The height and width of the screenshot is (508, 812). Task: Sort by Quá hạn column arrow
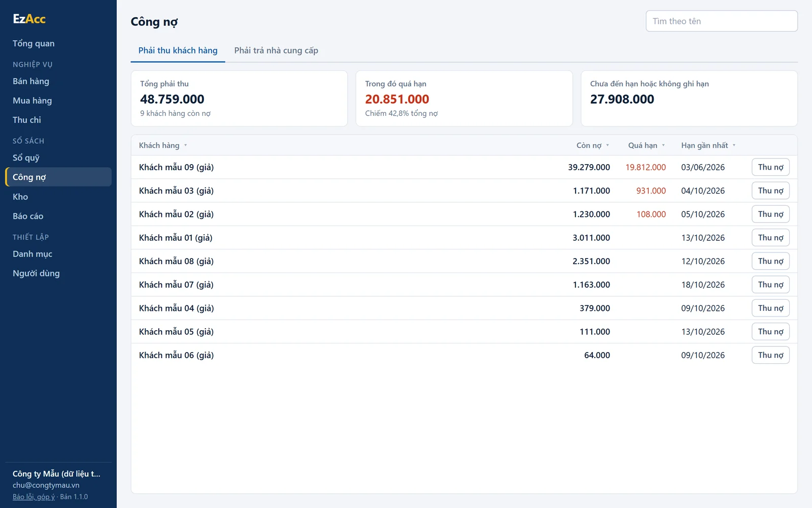pos(663,145)
